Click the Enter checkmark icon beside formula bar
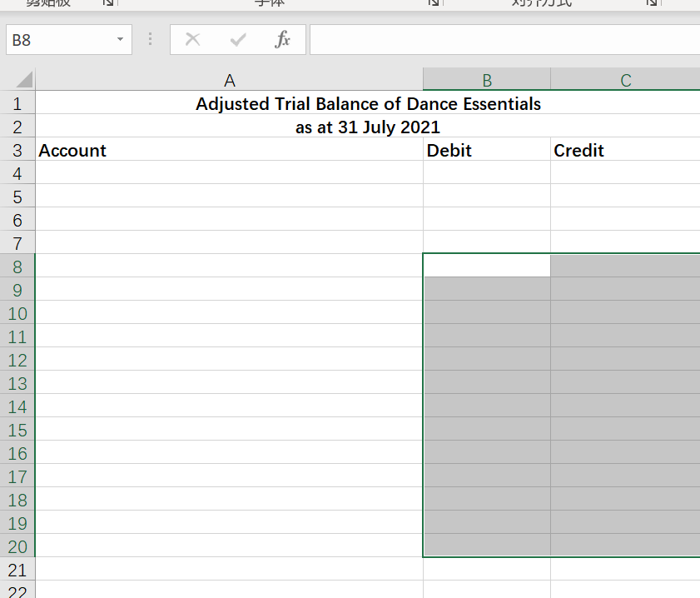Screen dimensions: 700x598 coord(237,39)
